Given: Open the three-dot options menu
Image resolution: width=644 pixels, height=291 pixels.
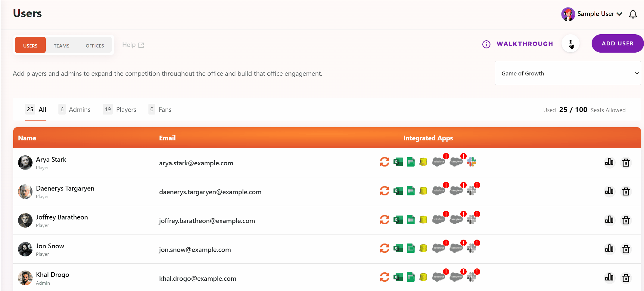Looking at the screenshot, I should tap(571, 44).
